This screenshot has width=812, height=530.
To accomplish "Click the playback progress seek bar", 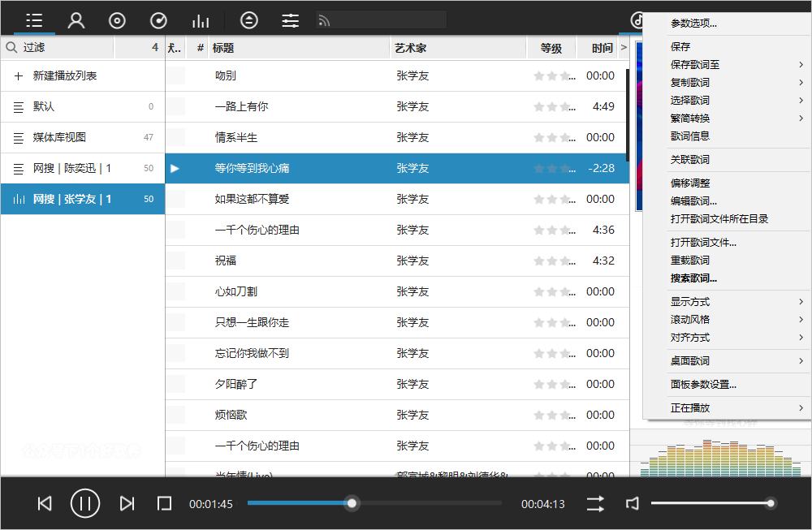I will pos(422,503).
